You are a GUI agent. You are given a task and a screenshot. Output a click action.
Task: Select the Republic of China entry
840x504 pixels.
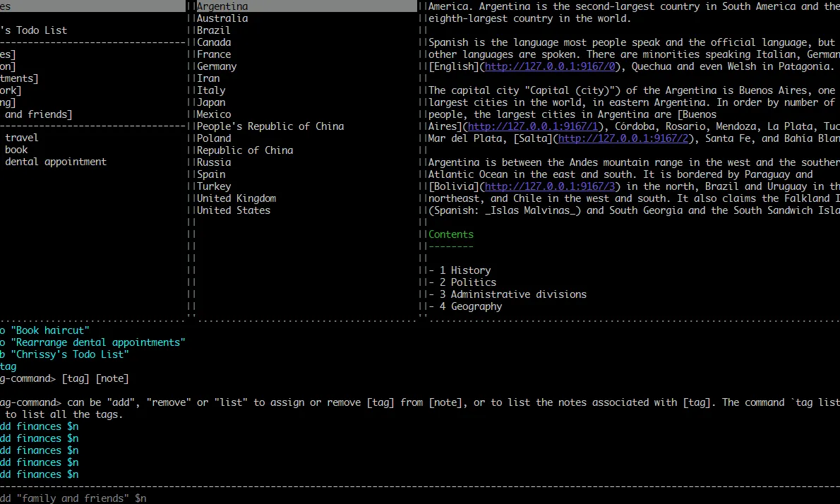[x=245, y=150]
